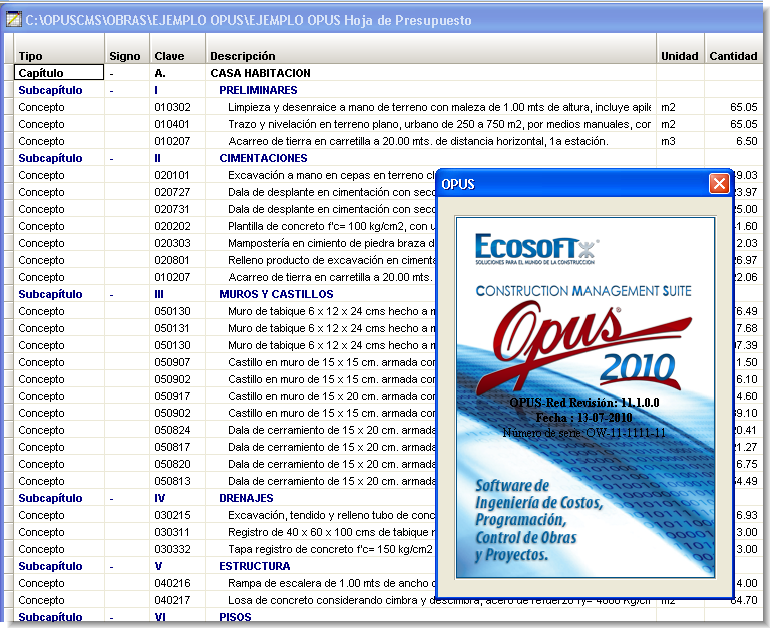Select clave 030332
The width and height of the screenshot is (770, 628).
[172, 549]
